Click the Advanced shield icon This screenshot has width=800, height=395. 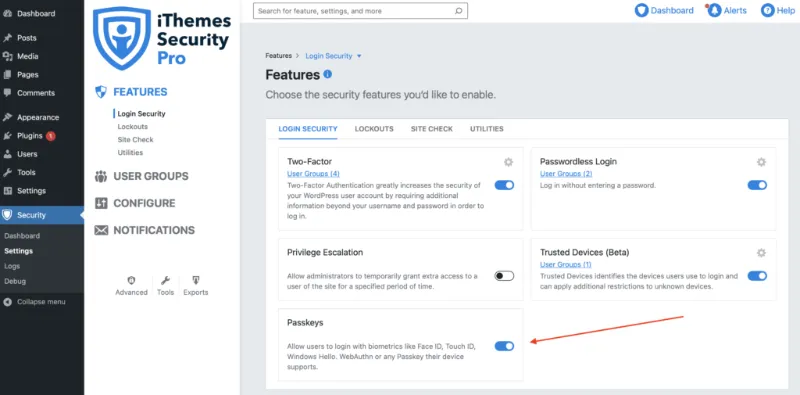click(131, 280)
